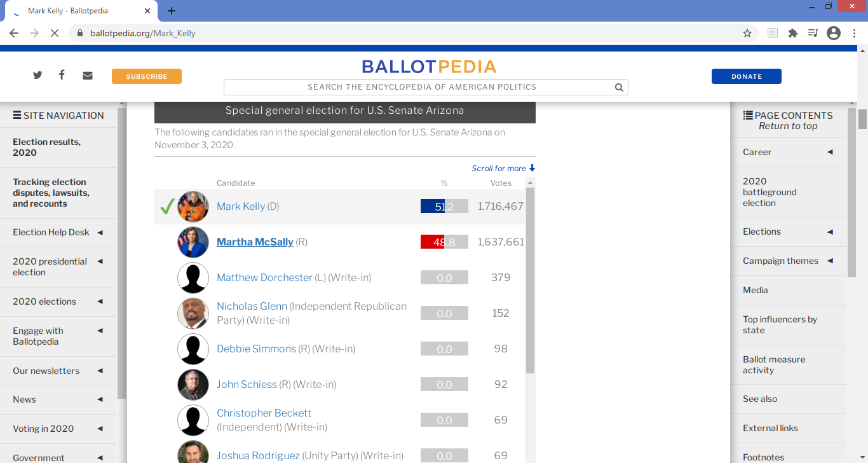Open Nicholas Glenn candidate link
This screenshot has width=868, height=463.
click(x=252, y=306)
